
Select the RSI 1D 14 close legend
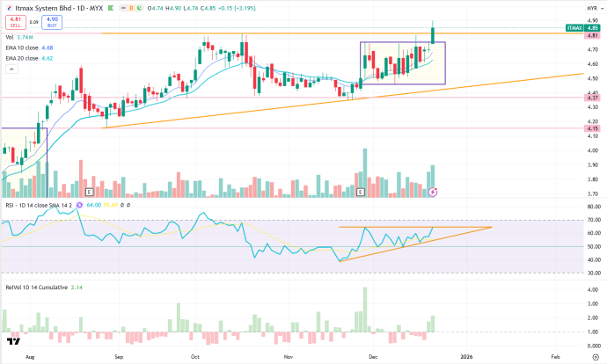click(39, 205)
